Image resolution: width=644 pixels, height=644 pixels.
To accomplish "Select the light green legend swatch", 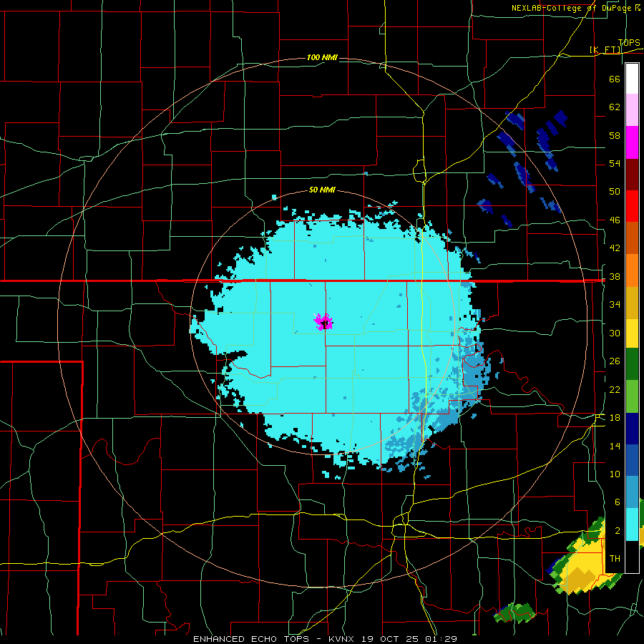I will point(632,396).
